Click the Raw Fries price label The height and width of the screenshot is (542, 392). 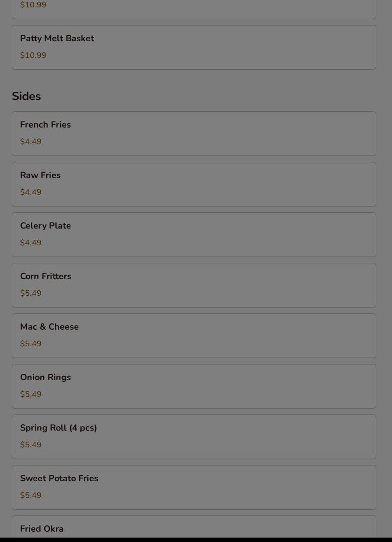pyautogui.click(x=31, y=192)
